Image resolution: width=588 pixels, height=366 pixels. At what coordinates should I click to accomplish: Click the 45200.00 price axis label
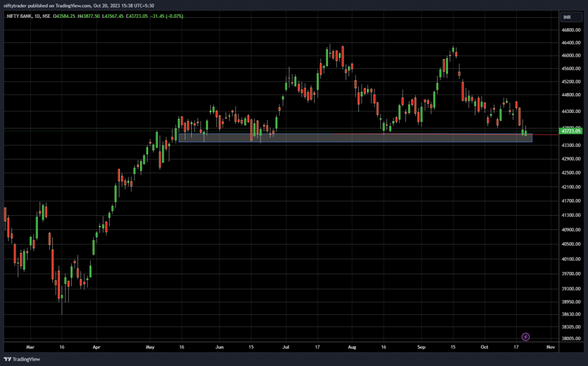pyautogui.click(x=571, y=81)
